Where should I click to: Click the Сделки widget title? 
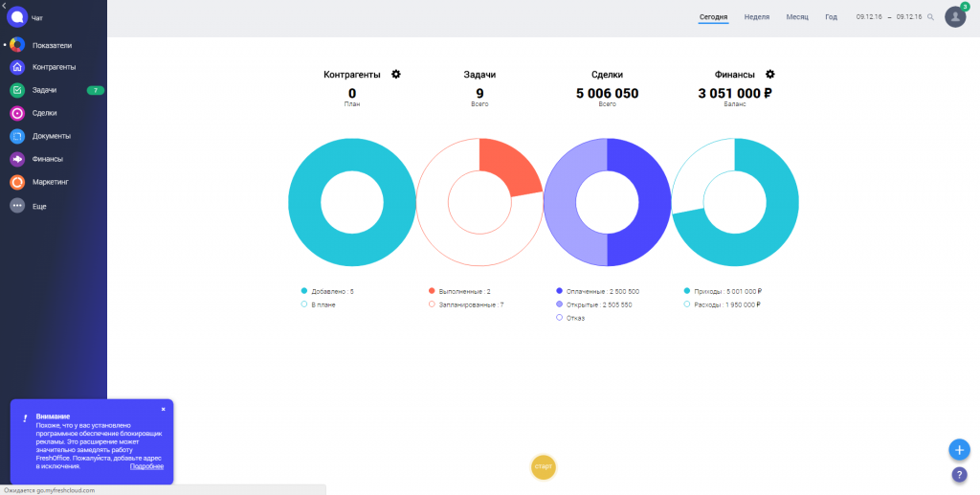coord(608,75)
